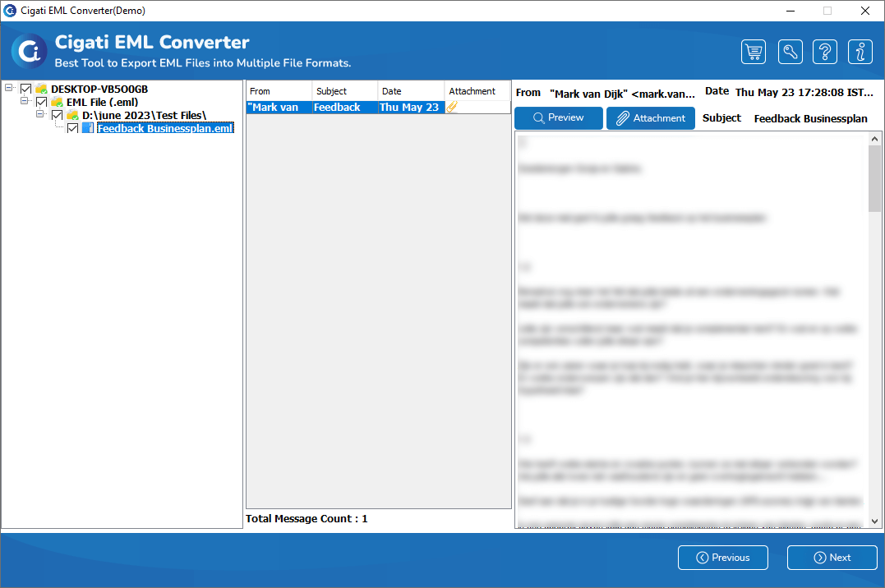885x588 pixels.
Task: Click the app icon in title bar
Action: [10, 10]
